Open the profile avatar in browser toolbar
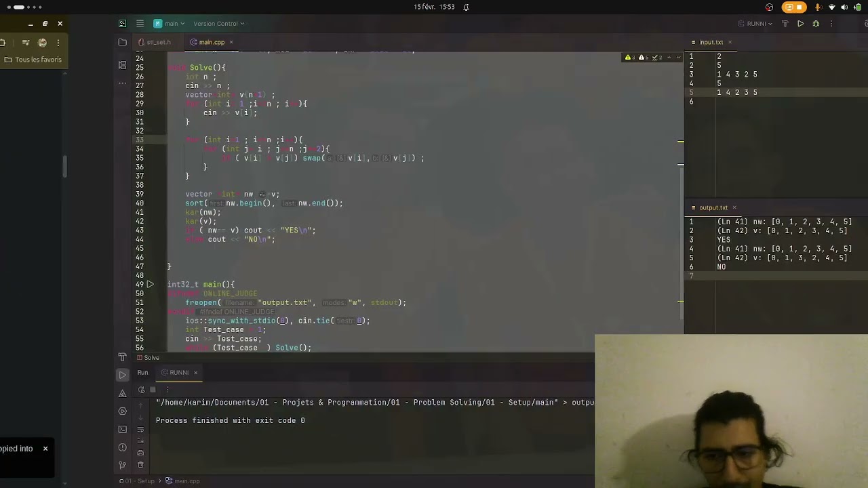868x488 pixels. 42,42
